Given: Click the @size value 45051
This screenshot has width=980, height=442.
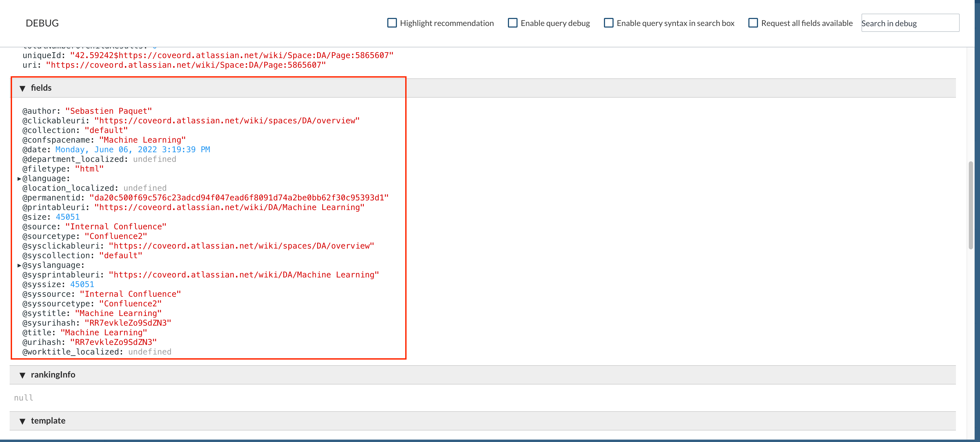Looking at the screenshot, I should pyautogui.click(x=68, y=217).
